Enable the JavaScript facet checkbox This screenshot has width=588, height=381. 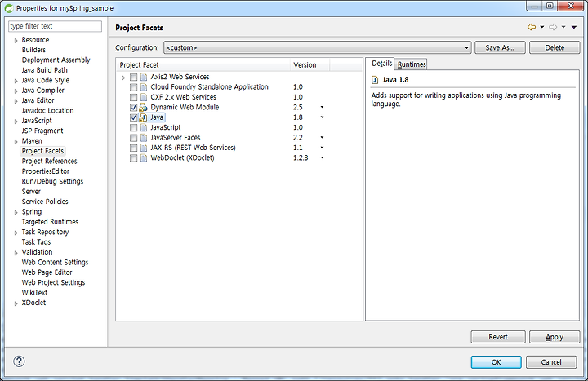click(133, 128)
